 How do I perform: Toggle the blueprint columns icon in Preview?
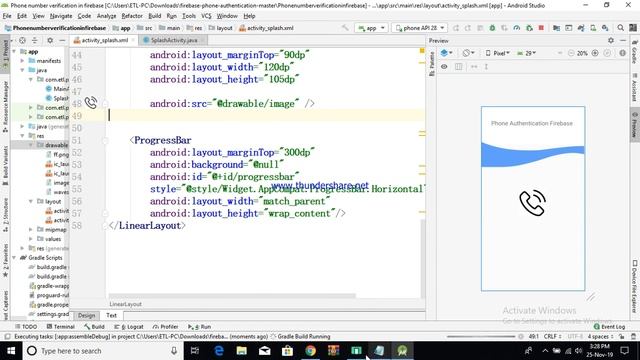tap(458, 66)
